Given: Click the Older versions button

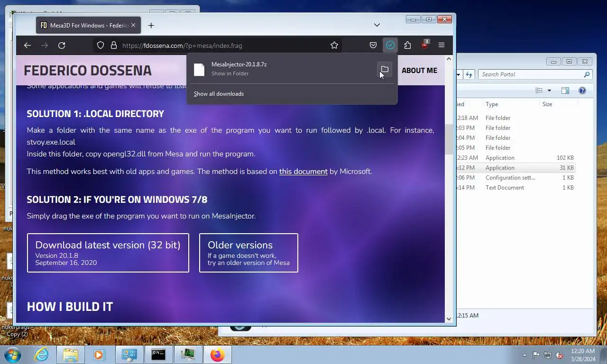Looking at the screenshot, I should [248, 253].
